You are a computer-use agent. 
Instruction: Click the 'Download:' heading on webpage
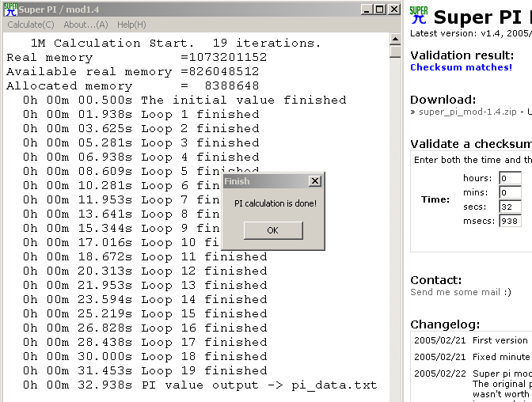443,100
